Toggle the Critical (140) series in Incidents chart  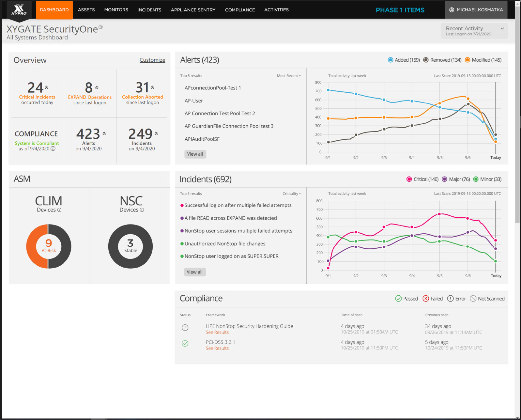click(422, 179)
